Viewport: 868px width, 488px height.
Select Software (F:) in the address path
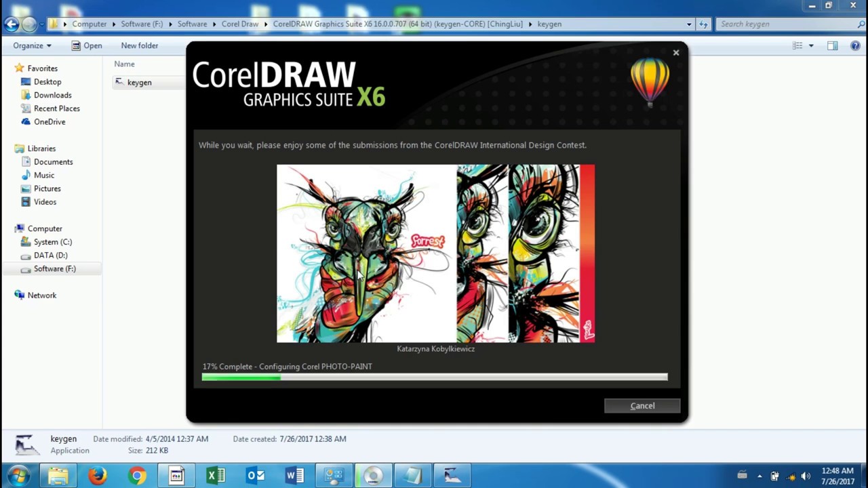(142, 24)
